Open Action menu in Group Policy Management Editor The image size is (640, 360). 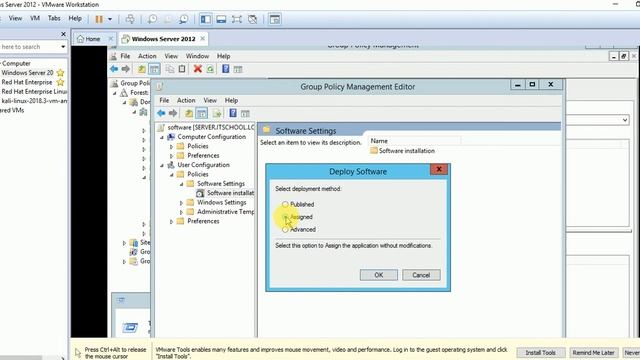[x=186, y=100]
